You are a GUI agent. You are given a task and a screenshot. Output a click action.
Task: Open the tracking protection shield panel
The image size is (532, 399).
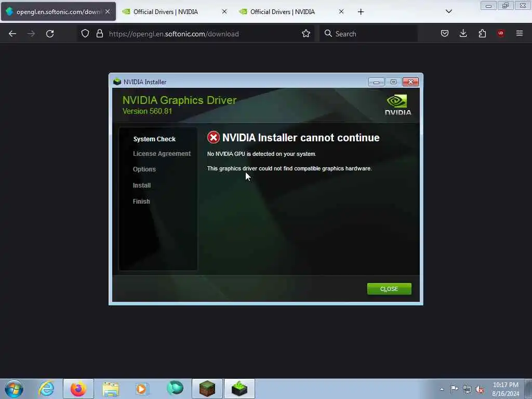tap(85, 34)
